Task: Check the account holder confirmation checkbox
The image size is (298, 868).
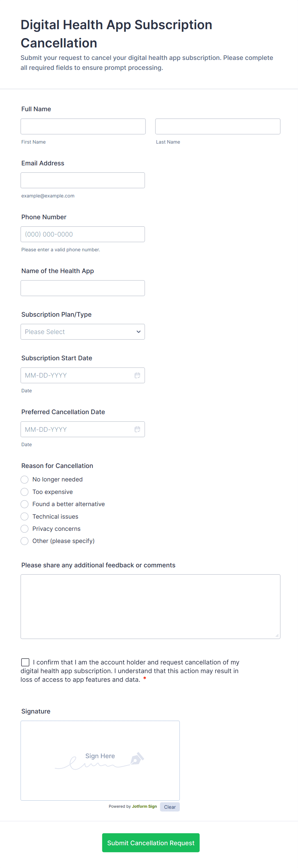Action: coord(25,662)
